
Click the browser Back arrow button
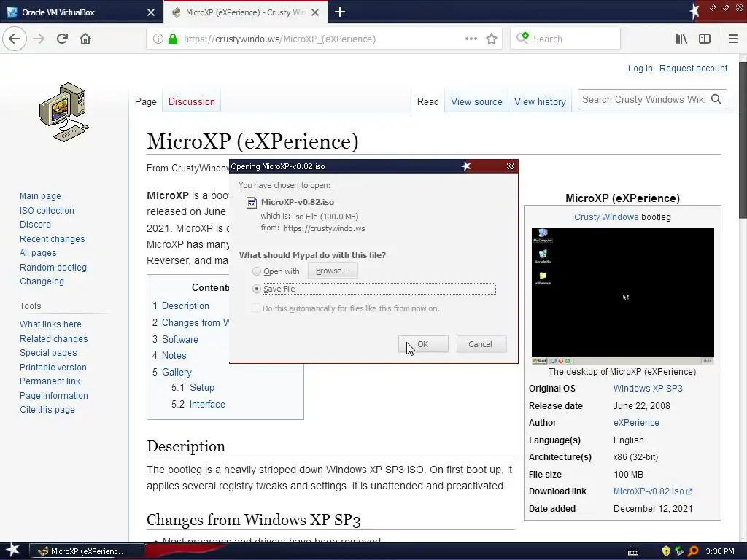(x=15, y=39)
